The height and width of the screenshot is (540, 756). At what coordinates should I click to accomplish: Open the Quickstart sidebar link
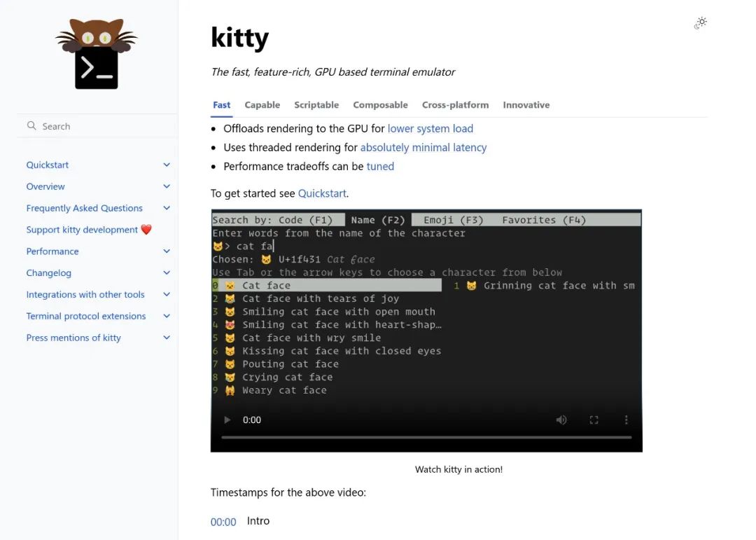tap(48, 165)
